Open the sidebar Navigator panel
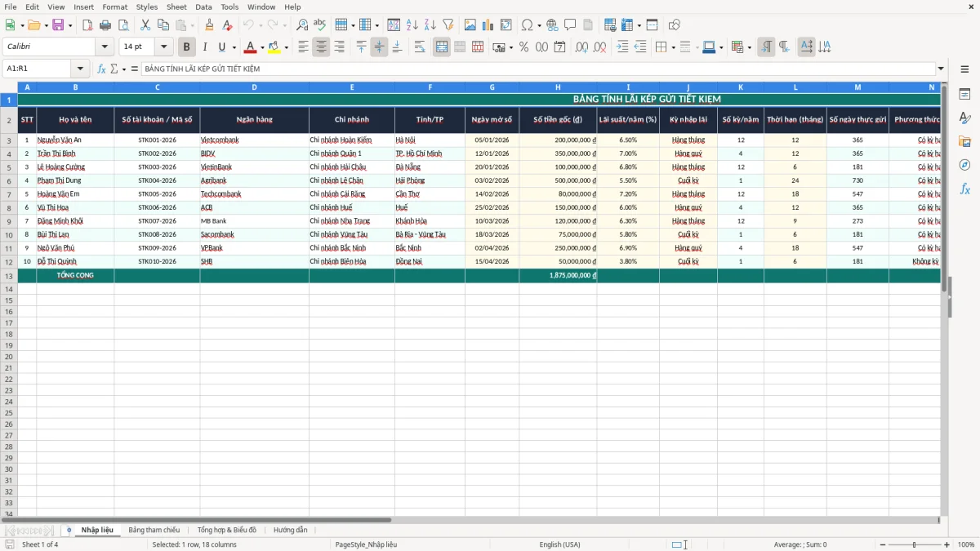 tap(964, 165)
